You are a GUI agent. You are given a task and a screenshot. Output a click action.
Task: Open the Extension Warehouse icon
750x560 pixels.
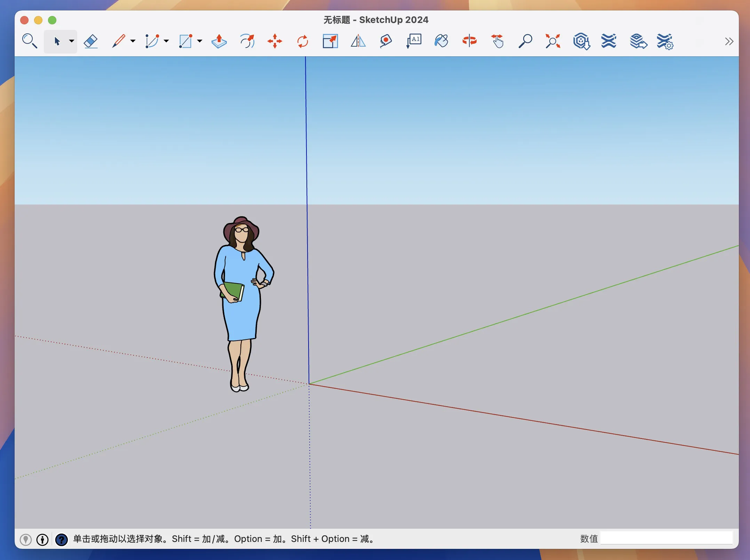point(609,41)
